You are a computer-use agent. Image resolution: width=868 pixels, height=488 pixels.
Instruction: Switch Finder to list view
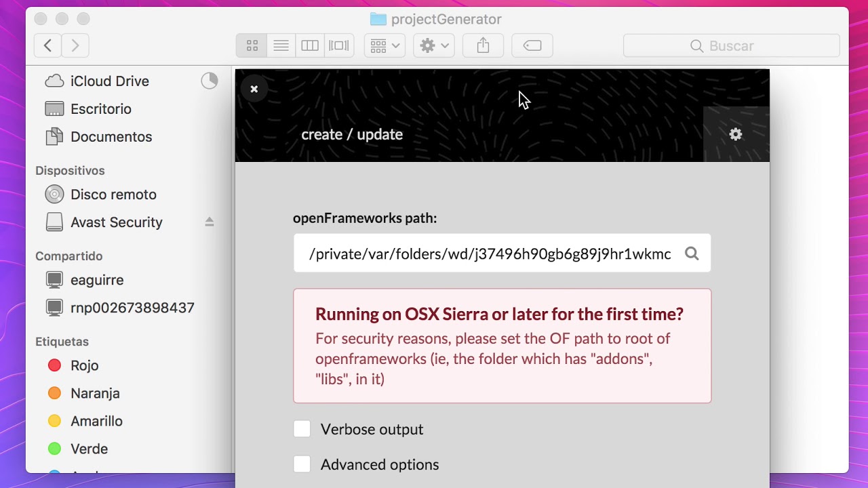[x=281, y=45]
